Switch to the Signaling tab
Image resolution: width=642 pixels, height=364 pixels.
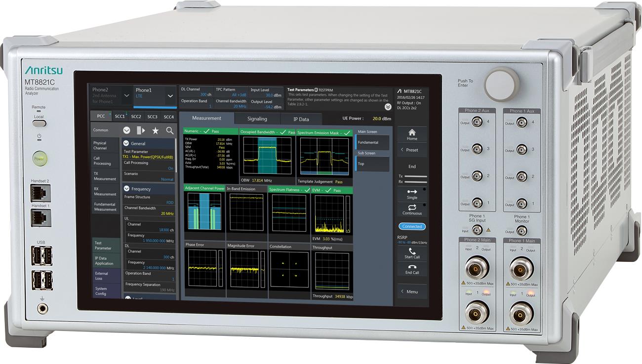[x=257, y=119]
